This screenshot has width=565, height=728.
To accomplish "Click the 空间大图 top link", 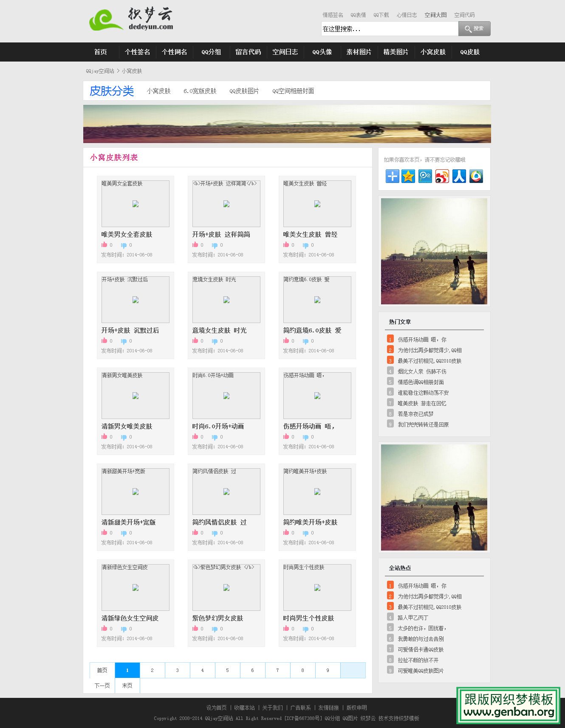I will point(435,15).
